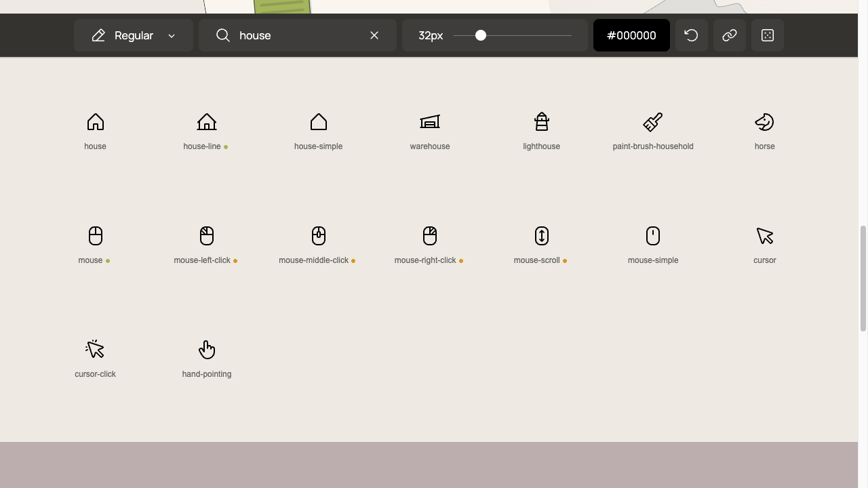Select the horse icon
The image size is (868, 488).
click(764, 122)
